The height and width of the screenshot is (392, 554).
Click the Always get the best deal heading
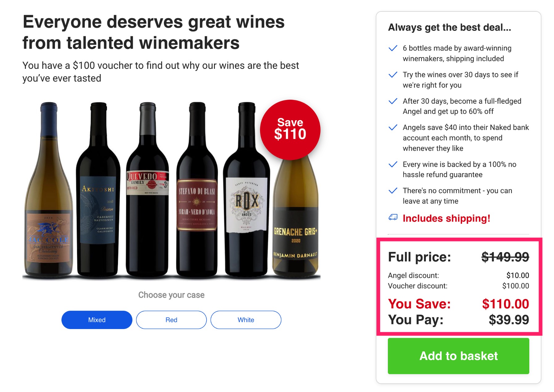pyautogui.click(x=449, y=27)
